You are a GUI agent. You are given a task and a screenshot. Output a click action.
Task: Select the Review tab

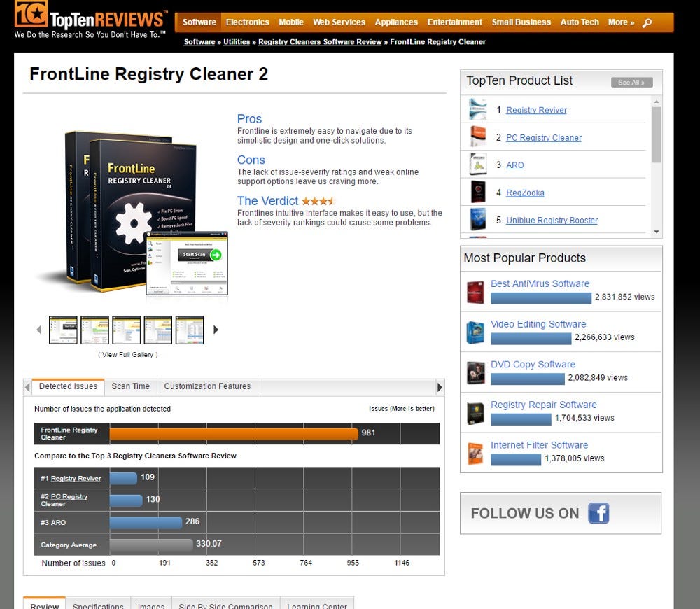[x=44, y=603]
